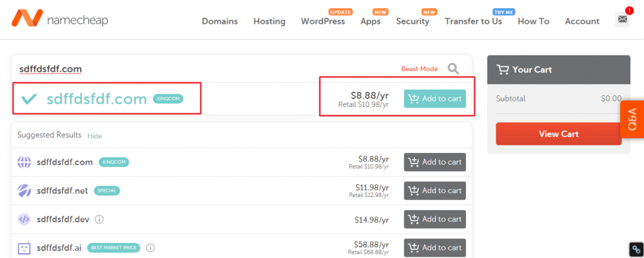Toggle Beast Mode search
Image resolution: width=644 pixels, height=258 pixels.
click(x=419, y=69)
